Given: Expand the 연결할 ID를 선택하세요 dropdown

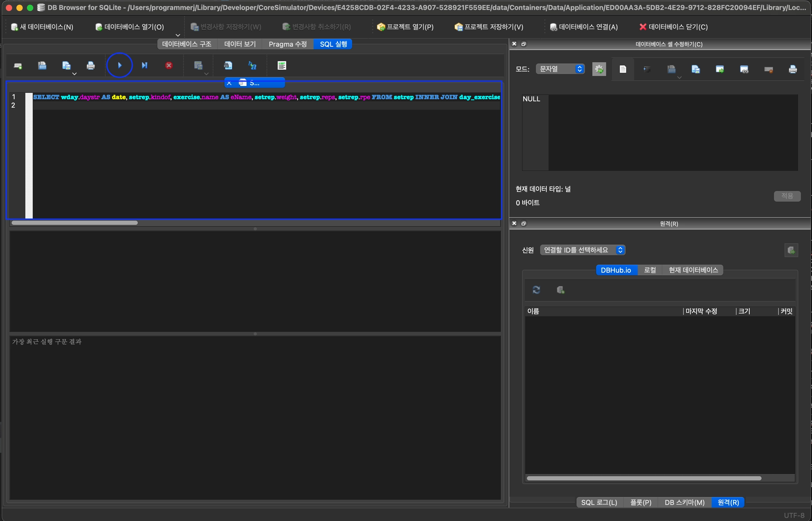Looking at the screenshot, I should click(x=582, y=250).
